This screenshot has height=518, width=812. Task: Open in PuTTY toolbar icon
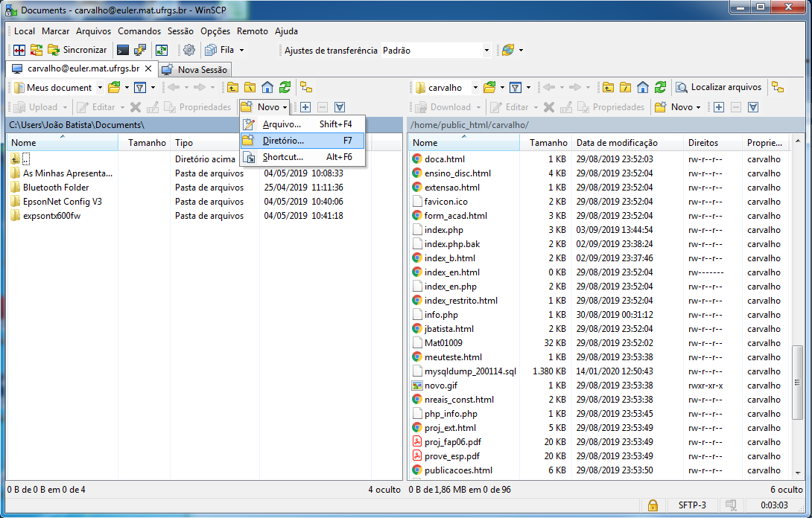[140, 50]
